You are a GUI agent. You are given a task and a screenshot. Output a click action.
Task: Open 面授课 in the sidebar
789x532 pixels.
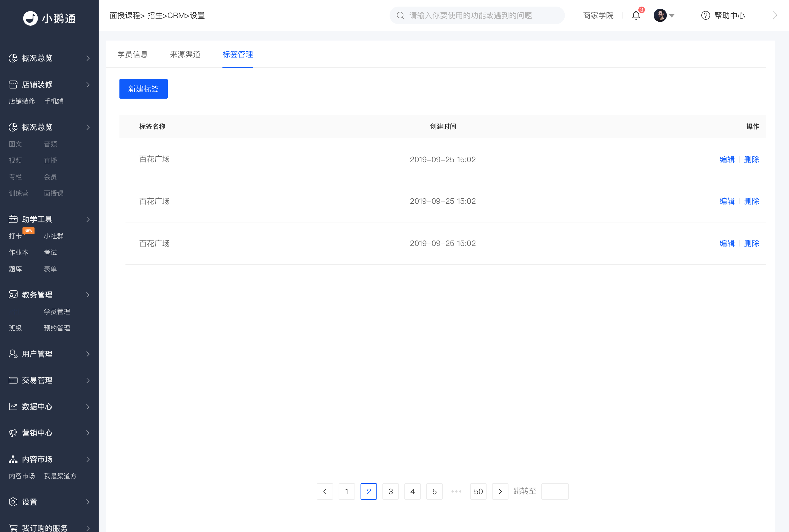tap(54, 193)
